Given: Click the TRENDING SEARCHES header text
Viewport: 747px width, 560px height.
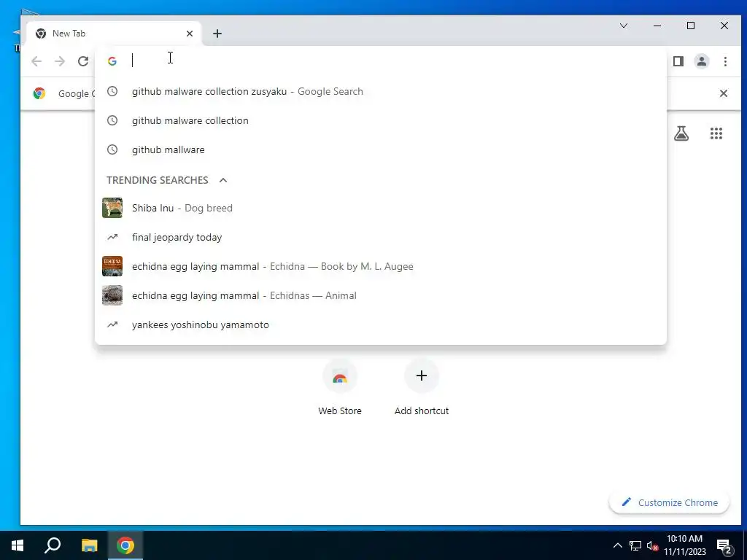Looking at the screenshot, I should [158, 180].
